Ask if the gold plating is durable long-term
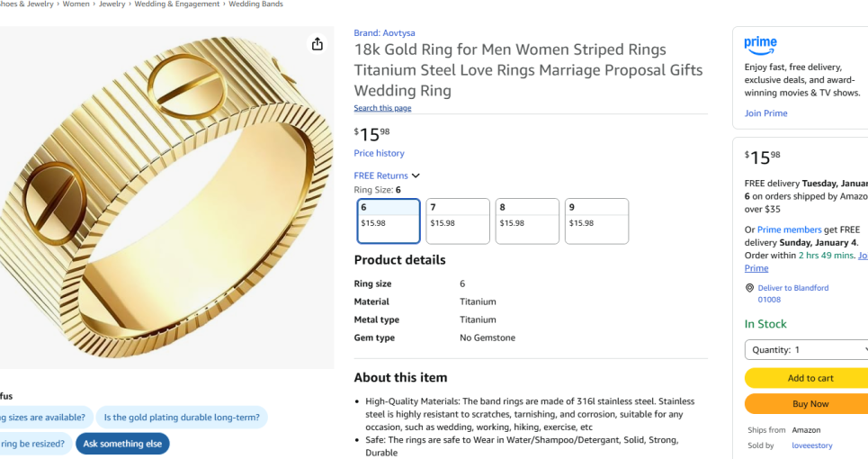The height and width of the screenshot is (459, 868). [182, 417]
